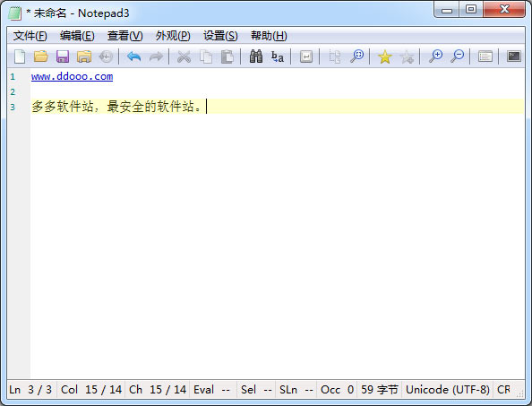Save the document with the floppy disk icon
The height and width of the screenshot is (406, 532).
[63, 56]
